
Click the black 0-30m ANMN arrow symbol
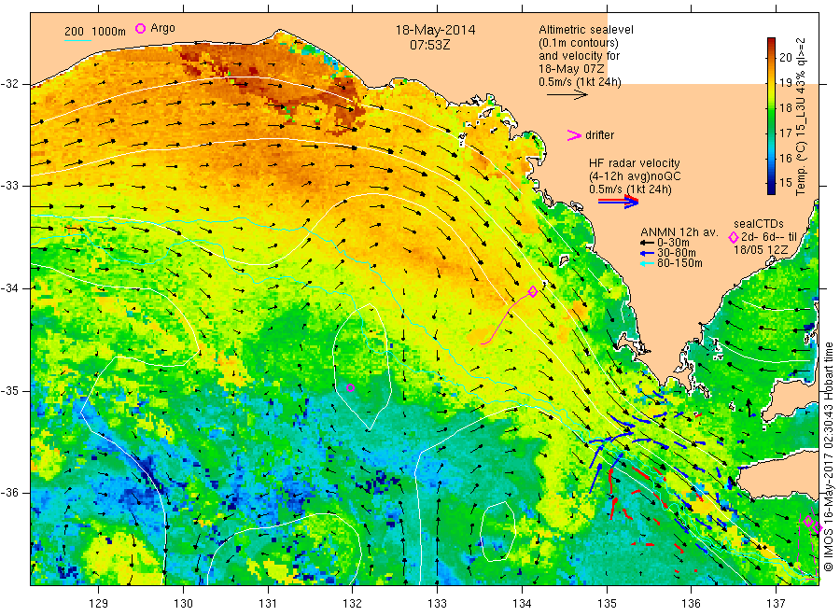(647, 244)
